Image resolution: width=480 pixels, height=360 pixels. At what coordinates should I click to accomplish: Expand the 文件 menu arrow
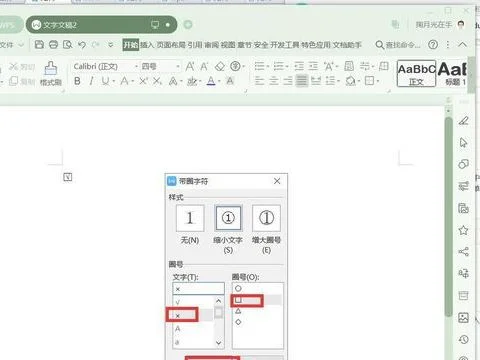(x=21, y=45)
